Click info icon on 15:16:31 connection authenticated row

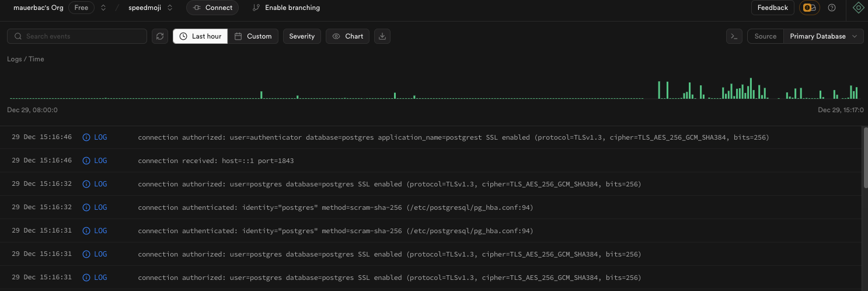coord(86,231)
